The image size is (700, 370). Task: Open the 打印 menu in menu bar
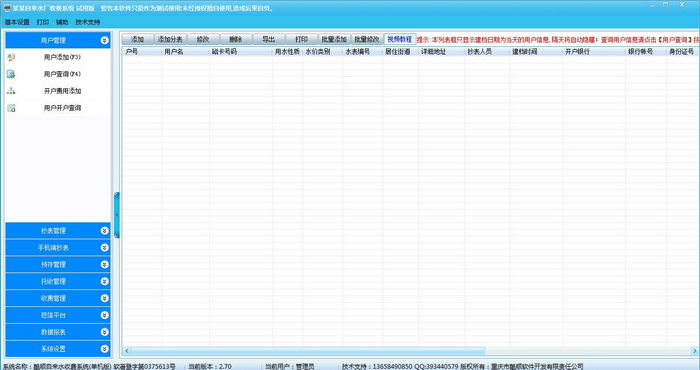click(x=43, y=22)
